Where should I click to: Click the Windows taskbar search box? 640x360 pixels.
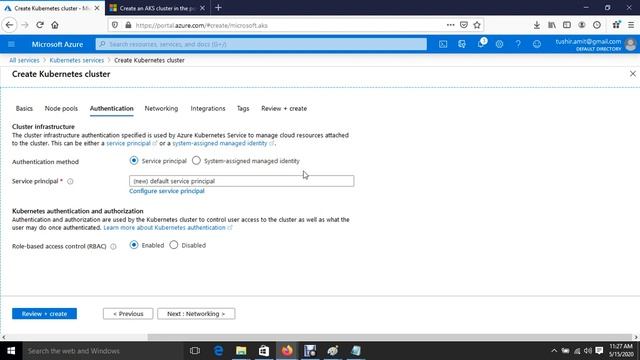click(102, 351)
